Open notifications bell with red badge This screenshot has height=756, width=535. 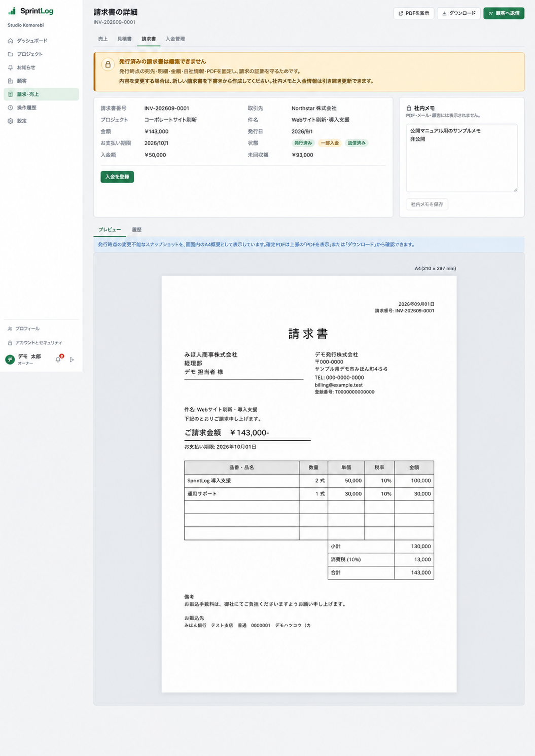point(58,359)
